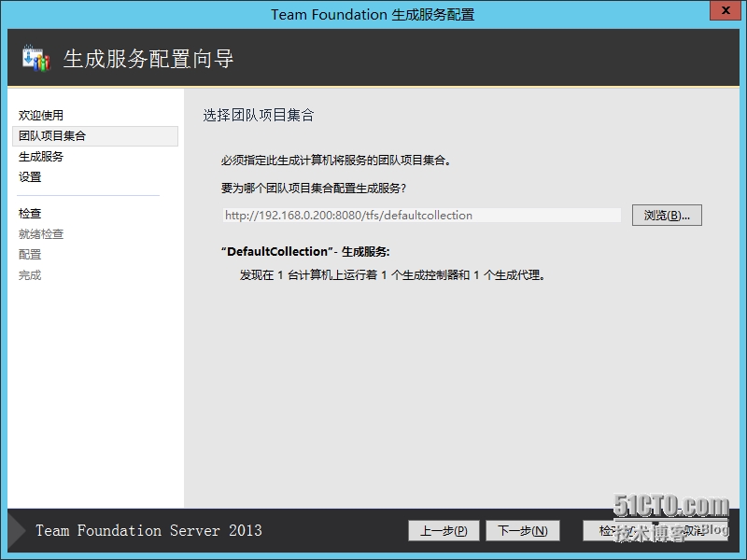This screenshot has width=747, height=560.
Task: Go to the 检查 section
Action: pos(30,214)
